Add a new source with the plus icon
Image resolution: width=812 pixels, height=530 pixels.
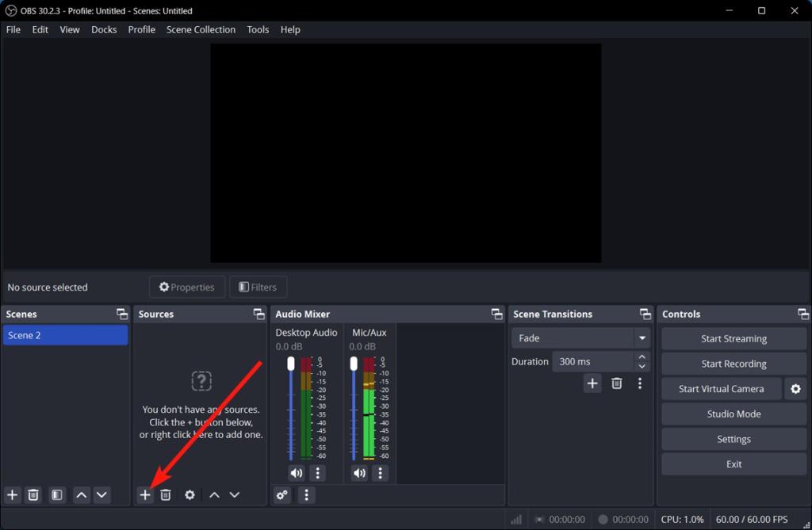click(x=145, y=494)
